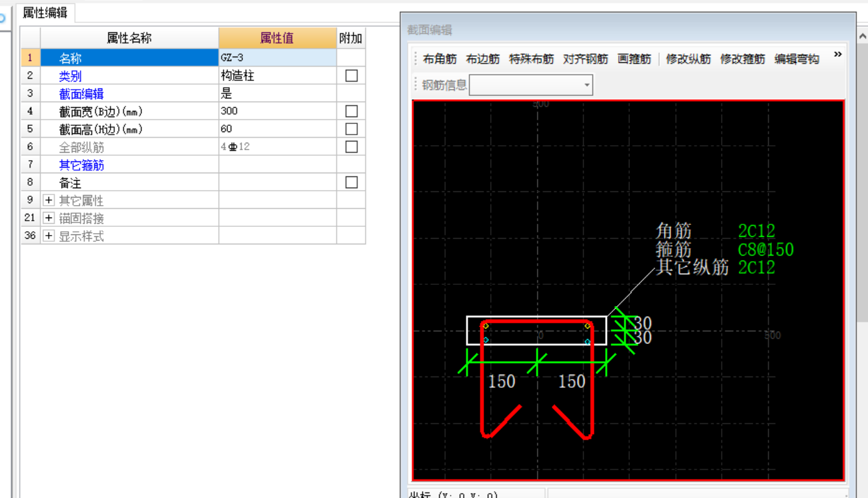Activate the 对齐钢筋 tool
This screenshot has width=868, height=498.
pos(585,59)
